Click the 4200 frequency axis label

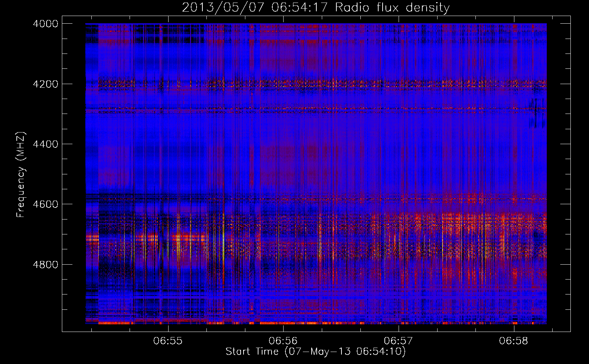point(46,84)
